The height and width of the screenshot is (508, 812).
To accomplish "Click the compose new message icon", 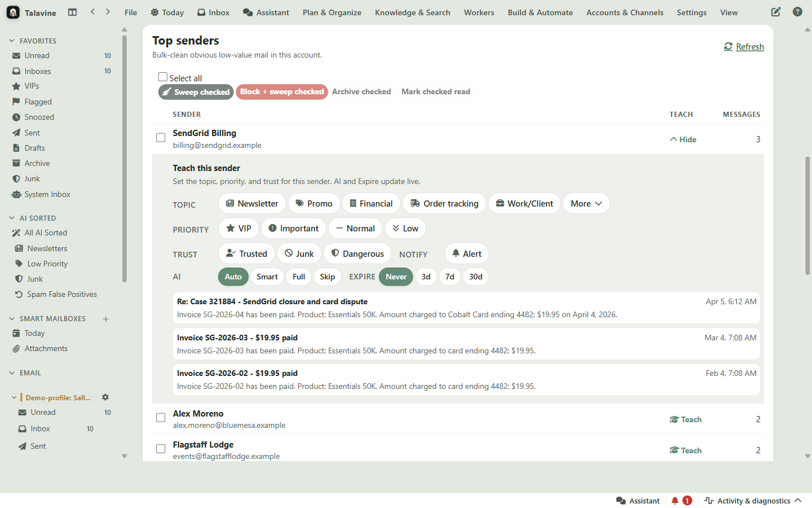I will [x=776, y=12].
